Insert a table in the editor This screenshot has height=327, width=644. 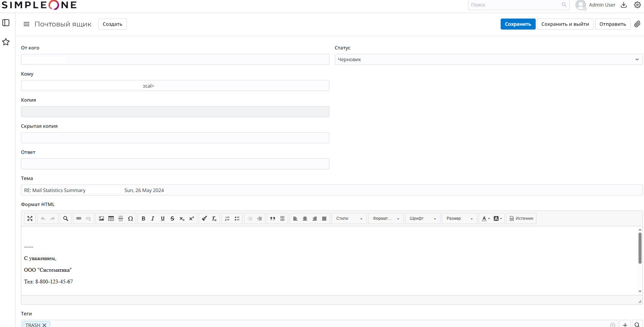point(111,218)
